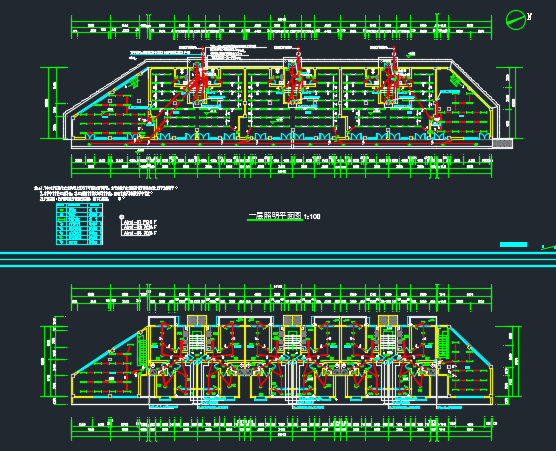
Task: Click the Alzd distribution box label list
Action: (x=139, y=228)
